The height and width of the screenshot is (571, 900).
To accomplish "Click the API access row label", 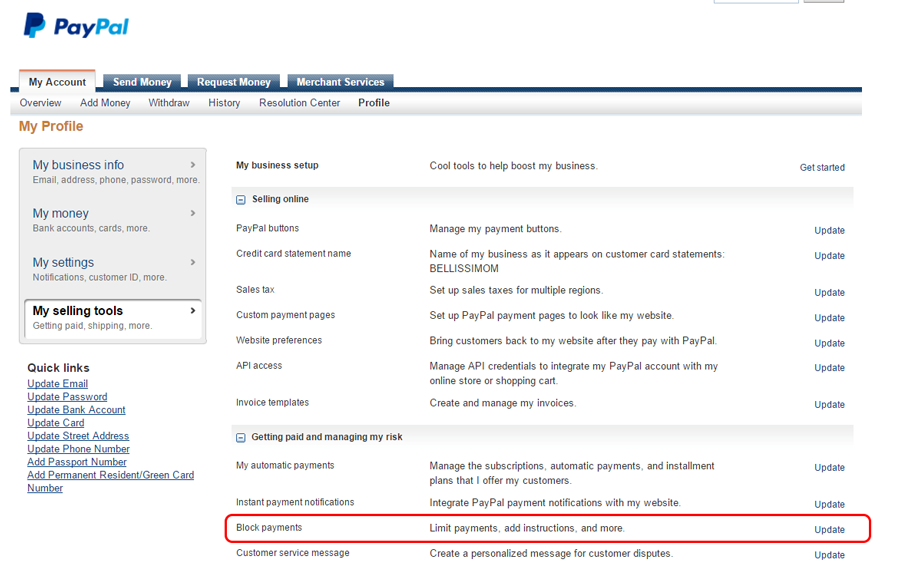I will [x=259, y=366].
